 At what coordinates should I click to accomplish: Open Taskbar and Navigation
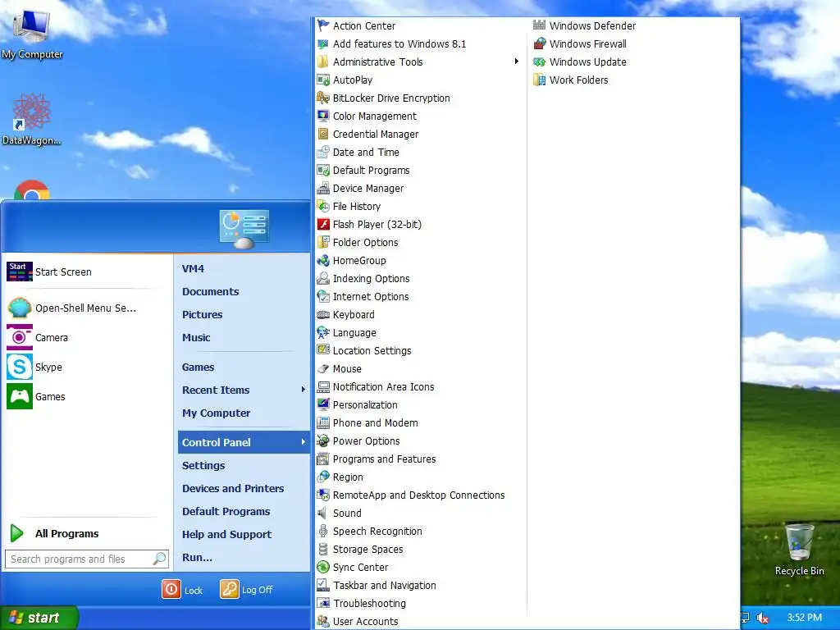385,586
